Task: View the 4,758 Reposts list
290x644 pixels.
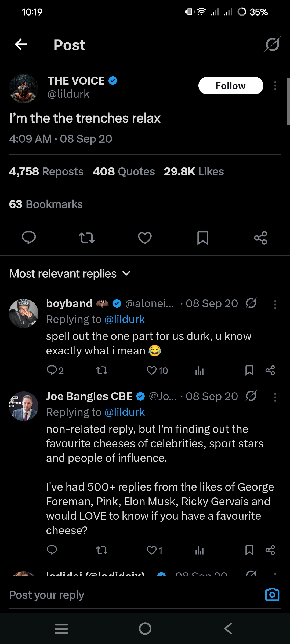Action: (46, 172)
